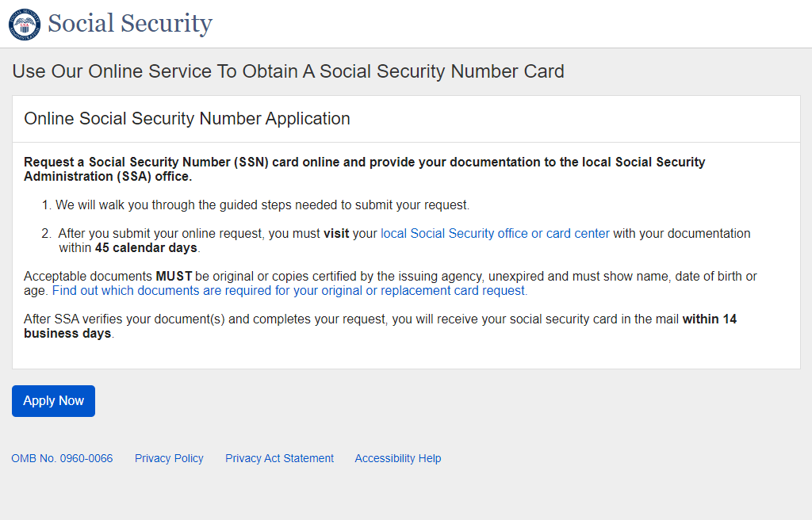
Task: Click the bold "business days" text
Action: tap(67, 334)
